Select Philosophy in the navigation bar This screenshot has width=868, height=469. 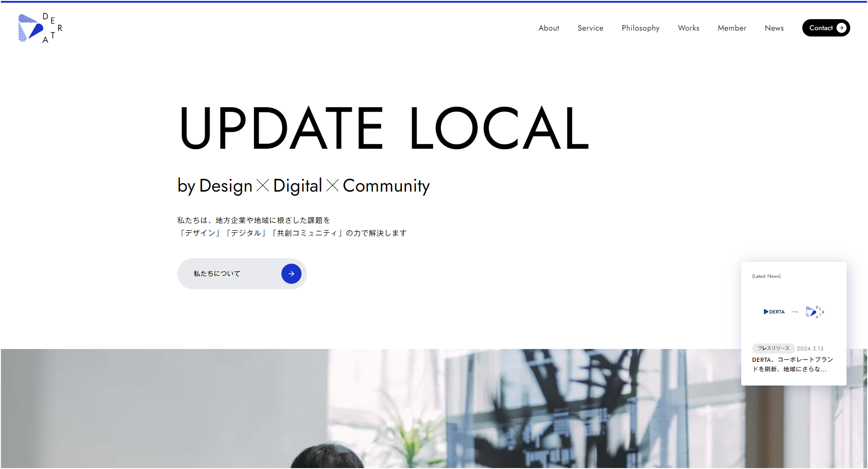tap(640, 28)
